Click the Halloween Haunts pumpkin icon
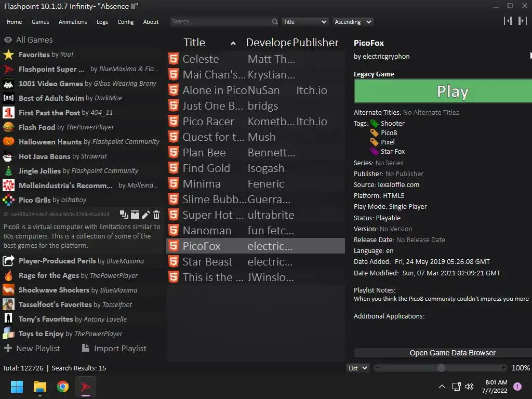The width and height of the screenshot is (532, 399). coord(8,141)
